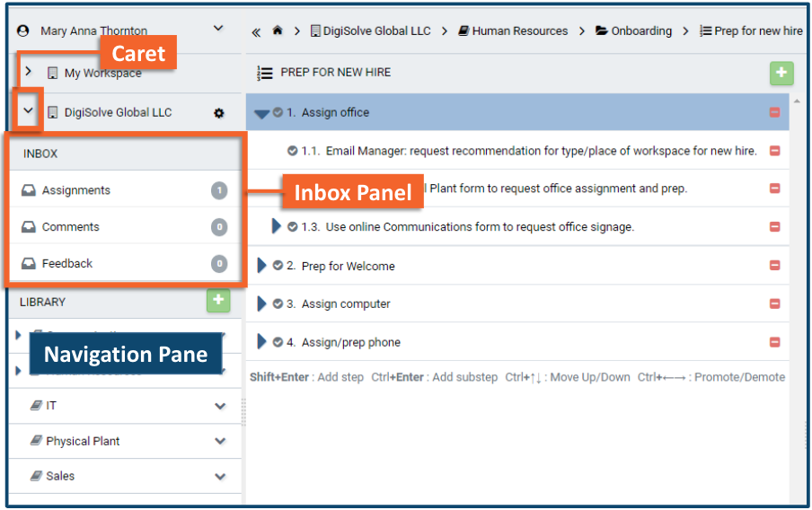The height and width of the screenshot is (510, 812).
Task: Expand step 4 Assign/prep phone triangle
Action: coord(261,342)
